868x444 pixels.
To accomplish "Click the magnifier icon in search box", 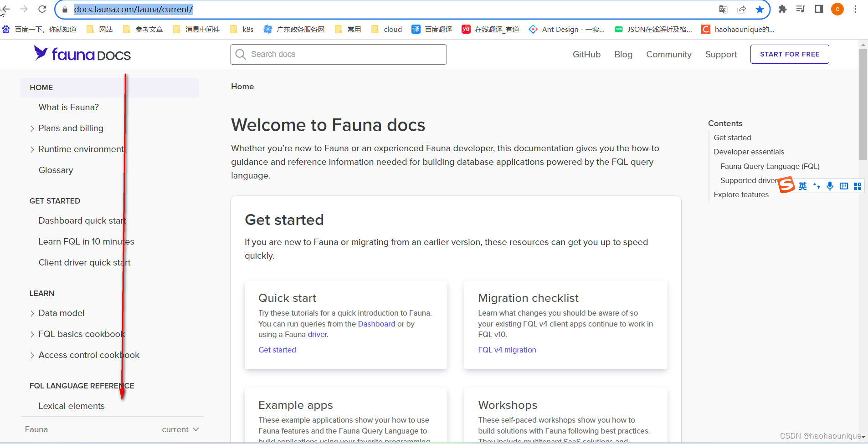I will tap(241, 54).
